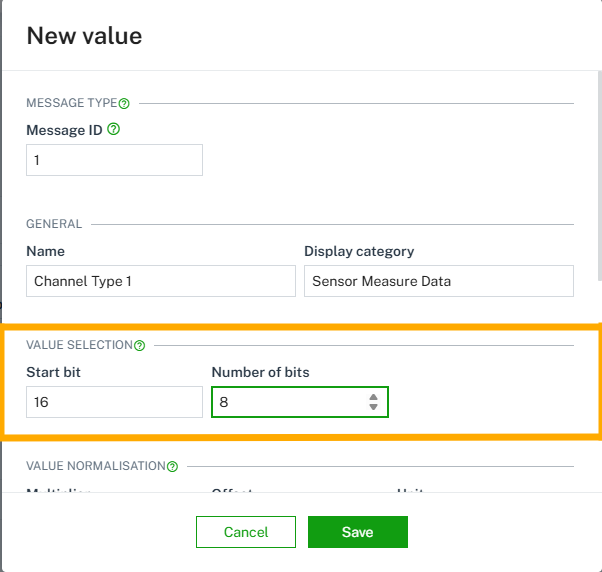Click the Message ID label text
602x572 pixels.
click(x=64, y=130)
